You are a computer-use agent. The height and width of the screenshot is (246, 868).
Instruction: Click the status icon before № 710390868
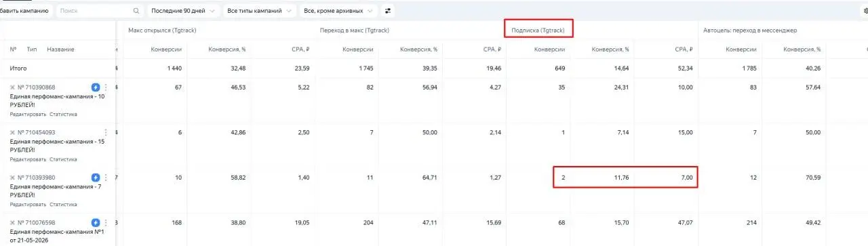[x=12, y=87]
